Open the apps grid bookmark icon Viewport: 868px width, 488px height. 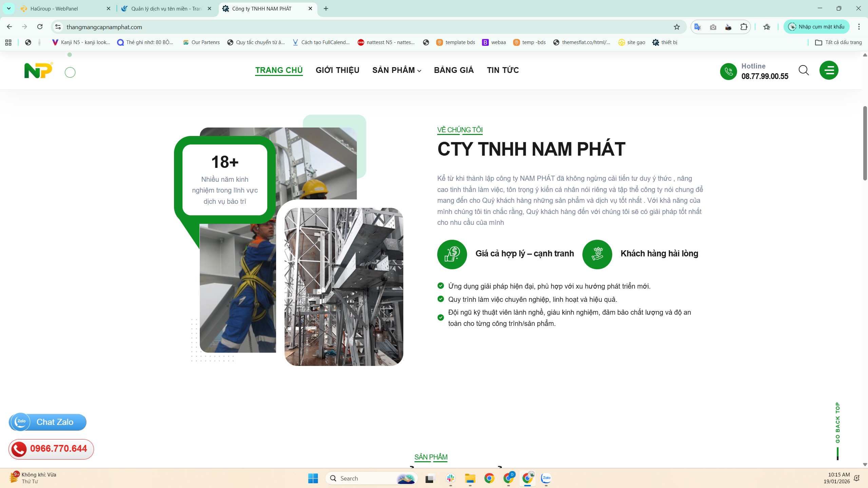[8, 42]
